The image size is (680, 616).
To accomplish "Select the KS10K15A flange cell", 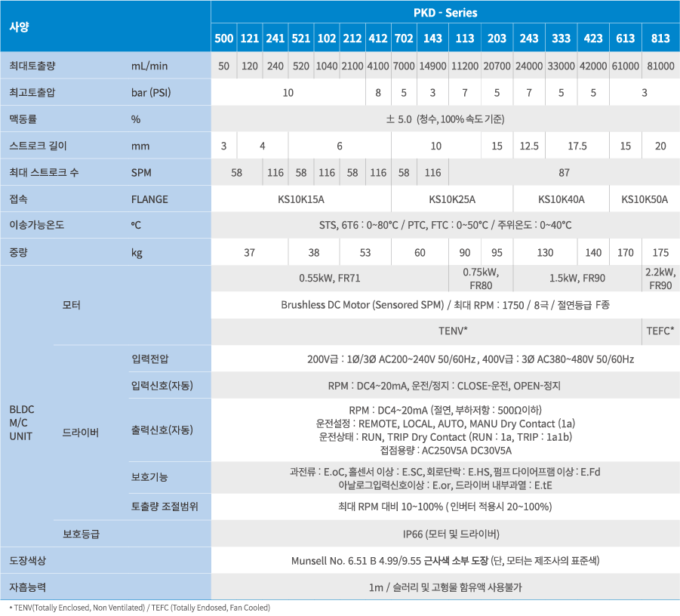I will click(300, 199).
